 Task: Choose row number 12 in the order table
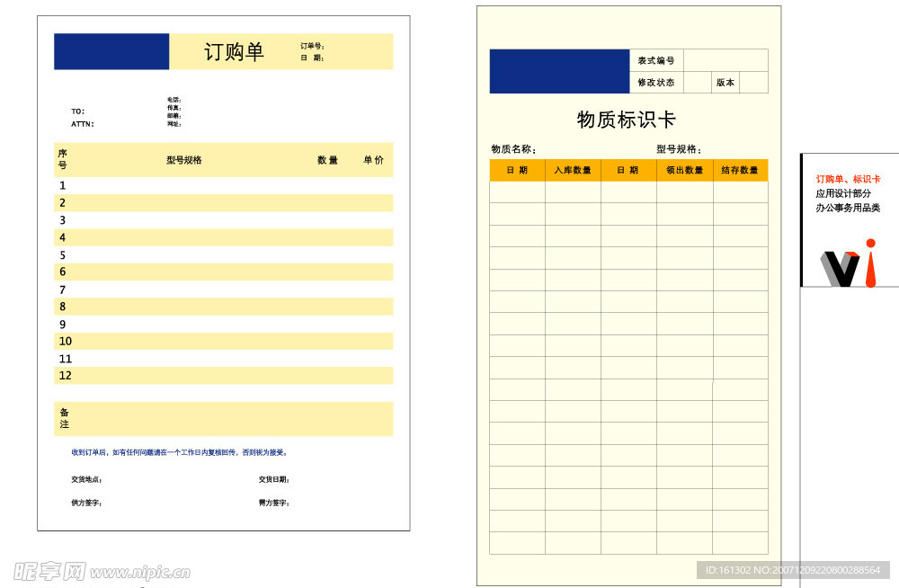click(224, 376)
